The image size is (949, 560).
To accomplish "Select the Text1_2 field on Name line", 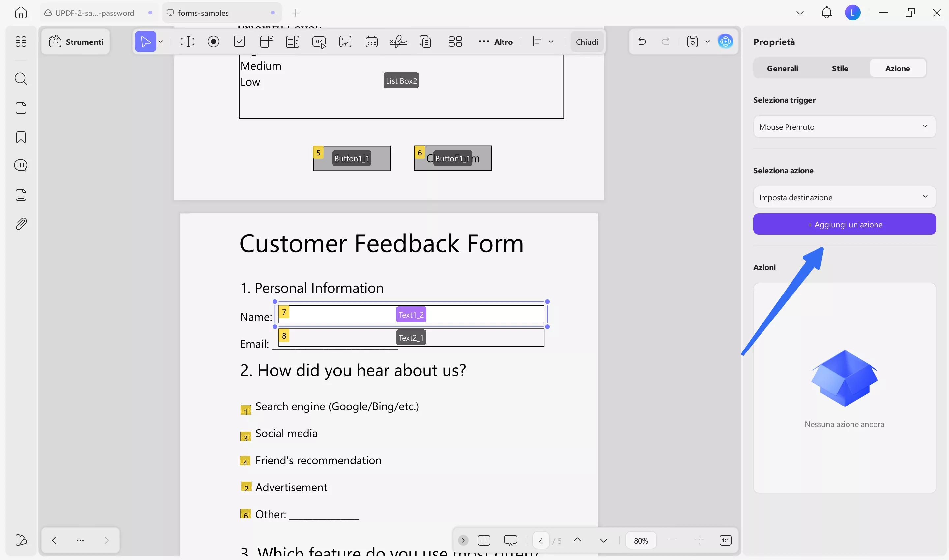I will point(411,314).
